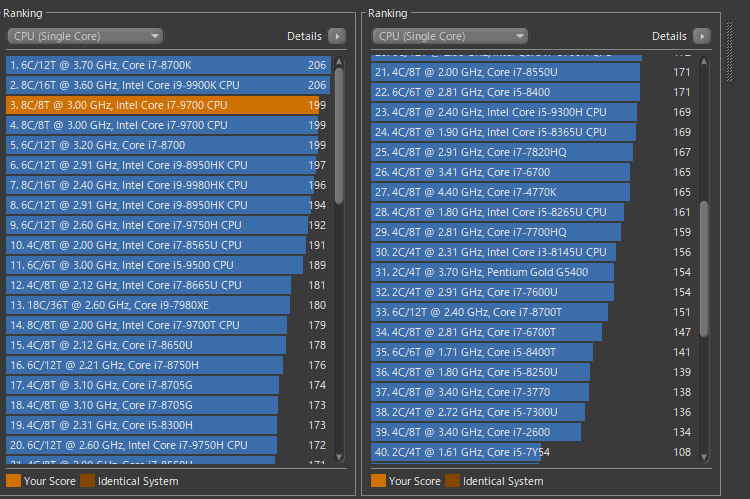Select rank 30 row Intel Core i3-8145U CPU
750x499 pixels.
(533, 253)
